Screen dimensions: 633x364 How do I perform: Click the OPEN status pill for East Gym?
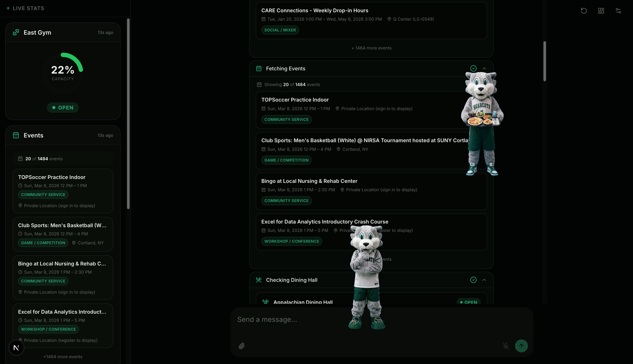[63, 108]
